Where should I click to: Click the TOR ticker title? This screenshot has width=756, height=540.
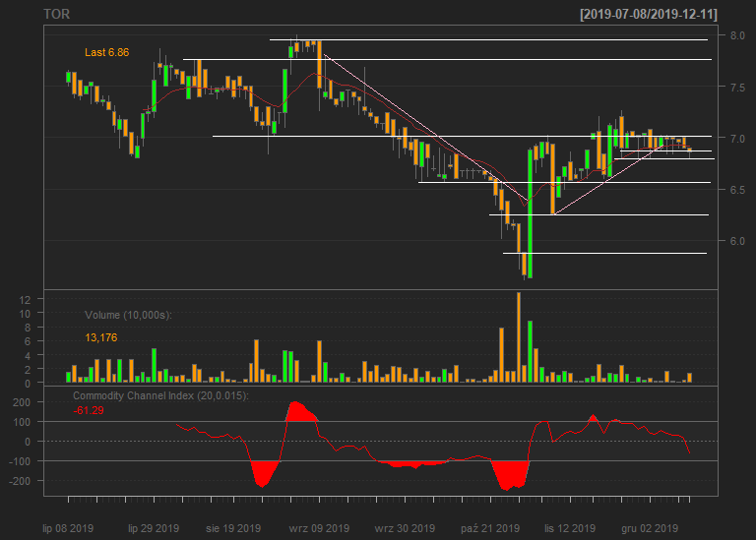(56, 14)
